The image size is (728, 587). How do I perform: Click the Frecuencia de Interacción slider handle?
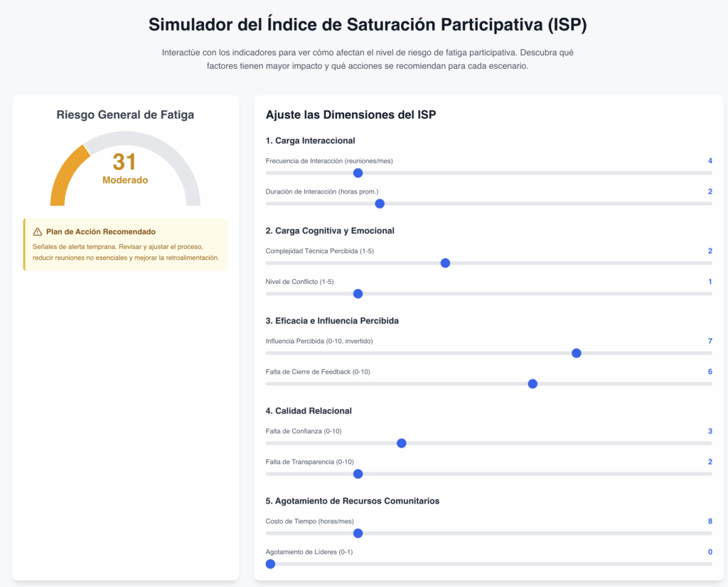pos(358,173)
